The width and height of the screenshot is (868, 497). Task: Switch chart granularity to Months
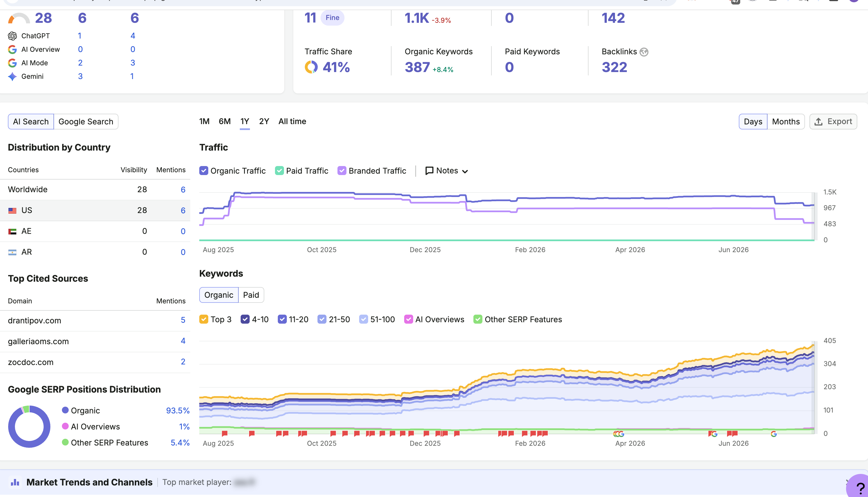pyautogui.click(x=786, y=122)
